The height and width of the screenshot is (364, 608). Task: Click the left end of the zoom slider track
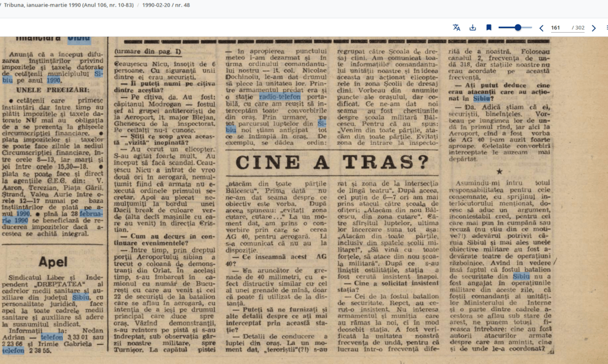[500, 28]
